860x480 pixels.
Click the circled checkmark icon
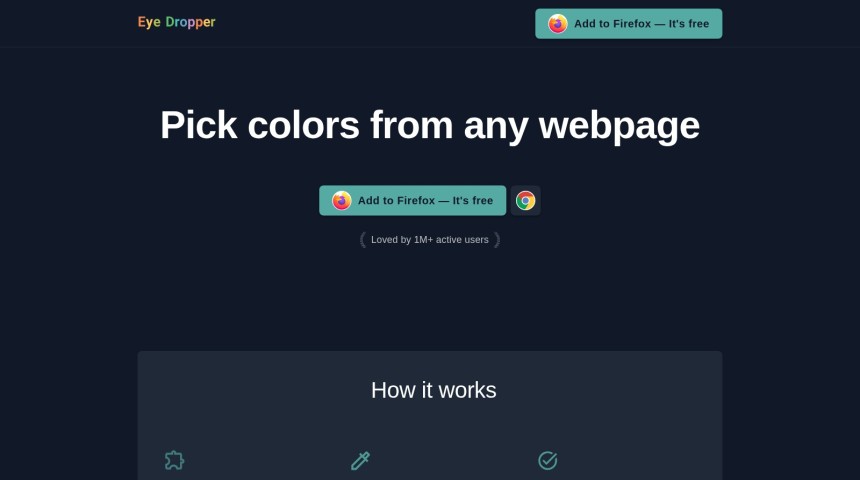click(x=547, y=460)
